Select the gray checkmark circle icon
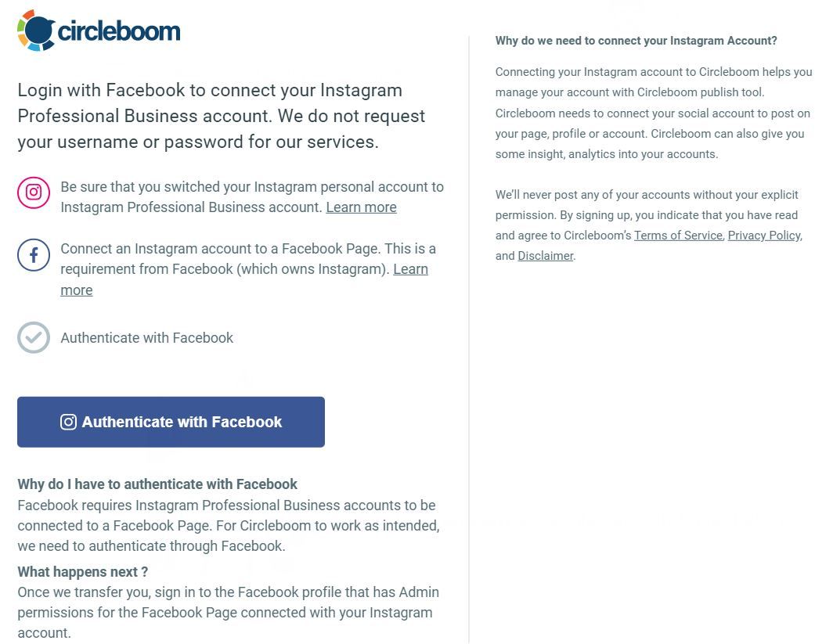 pyautogui.click(x=34, y=337)
